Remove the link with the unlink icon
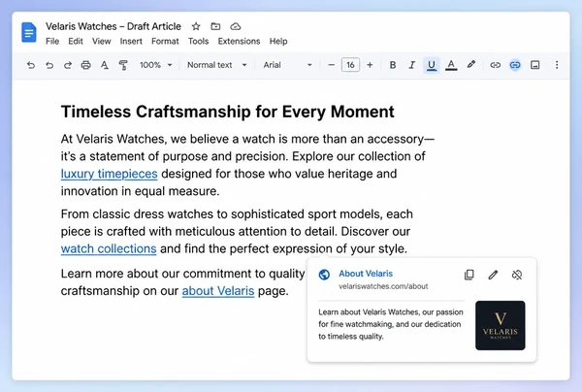This screenshot has height=392, width=582. (x=517, y=275)
